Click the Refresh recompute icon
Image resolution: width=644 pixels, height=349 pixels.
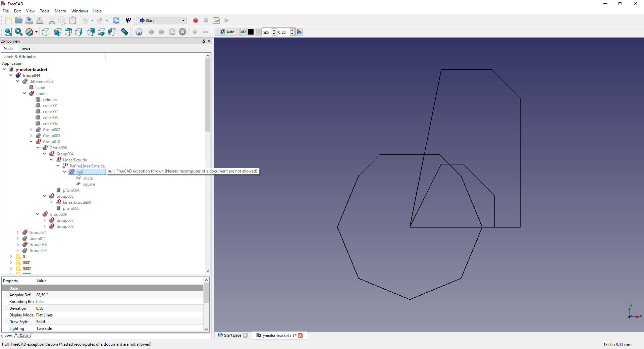(x=116, y=20)
